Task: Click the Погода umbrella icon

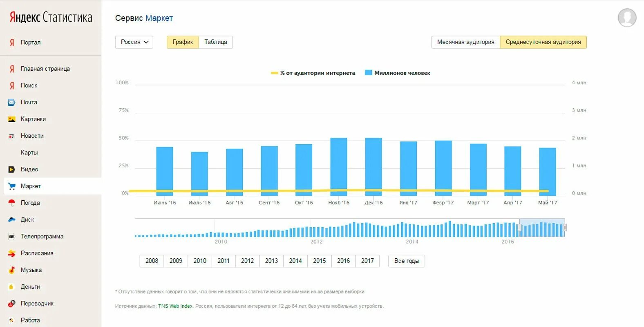Action: tap(12, 203)
